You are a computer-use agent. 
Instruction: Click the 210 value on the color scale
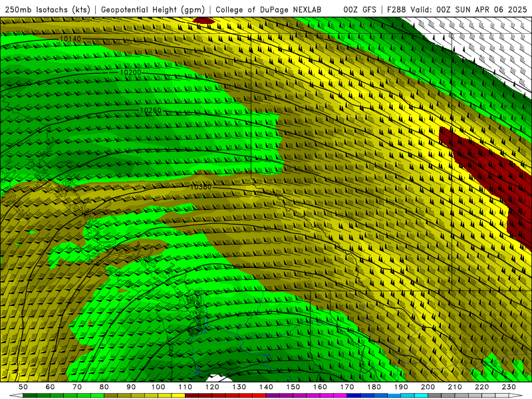(455, 387)
